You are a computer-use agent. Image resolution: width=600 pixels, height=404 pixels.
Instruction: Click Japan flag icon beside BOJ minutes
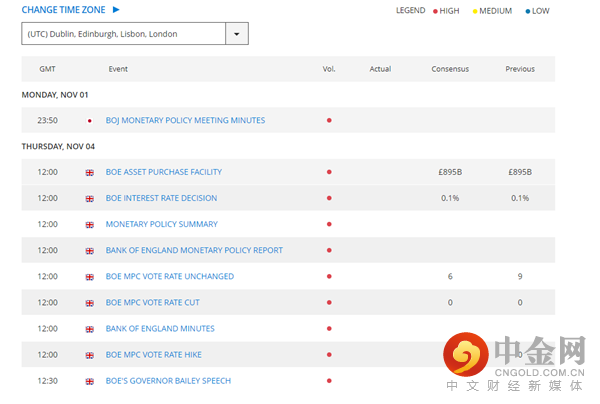[89, 120]
